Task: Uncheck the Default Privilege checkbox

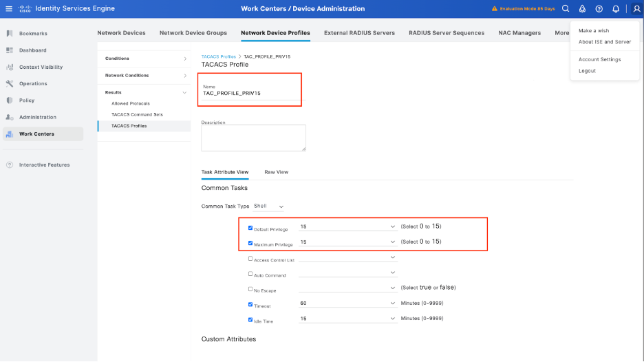Action: 250,228
